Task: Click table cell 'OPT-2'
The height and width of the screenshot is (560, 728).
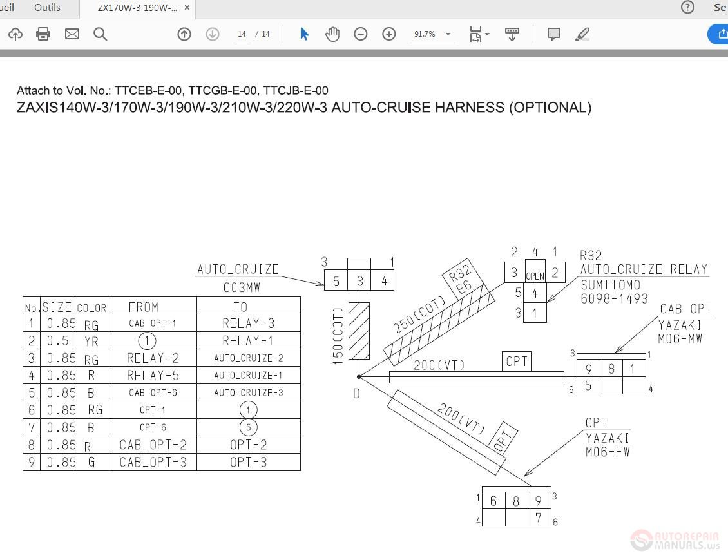Action: pyautogui.click(x=249, y=445)
